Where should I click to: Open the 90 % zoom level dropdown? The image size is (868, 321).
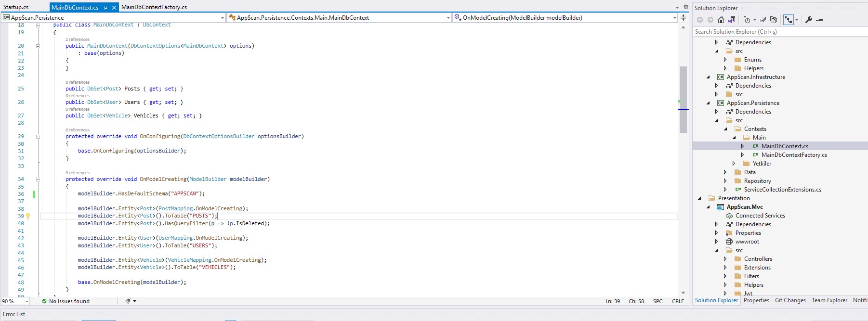tap(27, 301)
